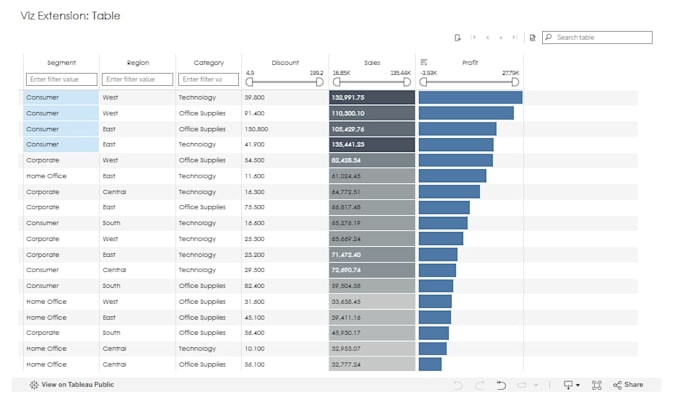Click Discount value 82.400
680x397 pixels.
pyautogui.click(x=255, y=286)
